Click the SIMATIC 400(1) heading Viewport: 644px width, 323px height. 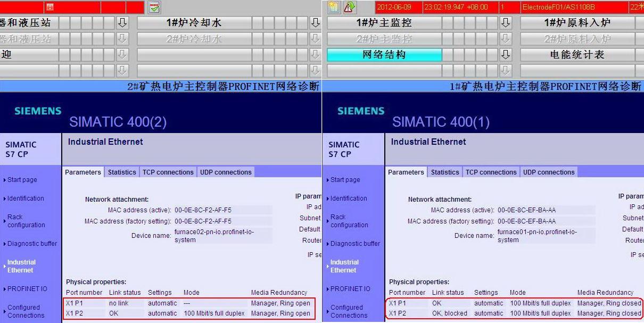click(x=441, y=122)
